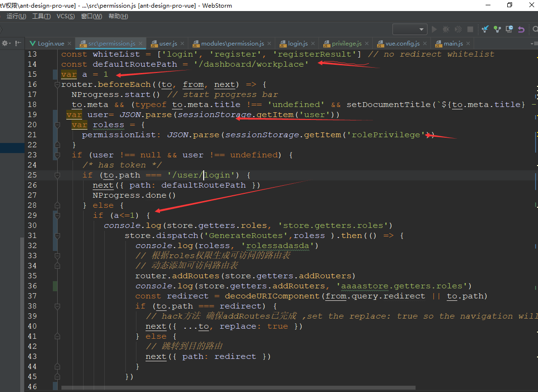Click the Run button in toolbar
The width and height of the screenshot is (538, 392).
pos(434,29)
